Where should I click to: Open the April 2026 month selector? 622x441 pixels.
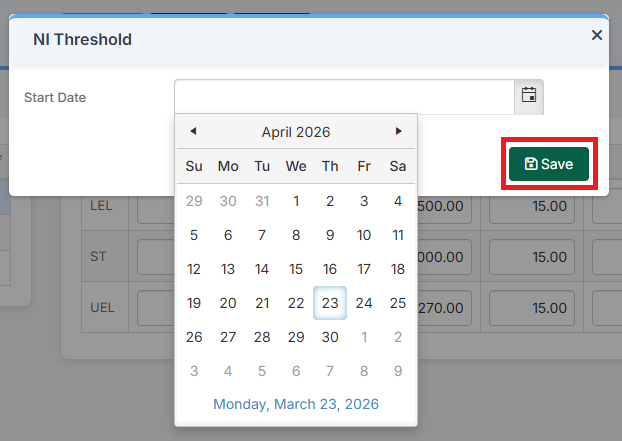(x=296, y=132)
